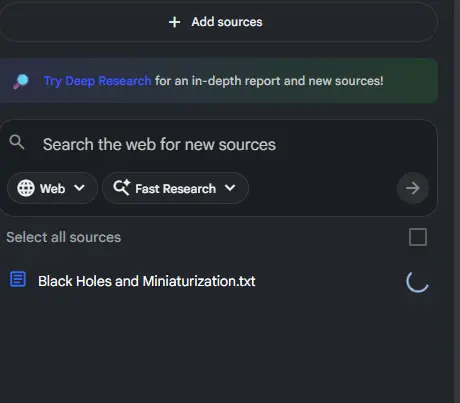460x403 pixels.
Task: Focus the Search the web for new sources field
Action: point(218,145)
